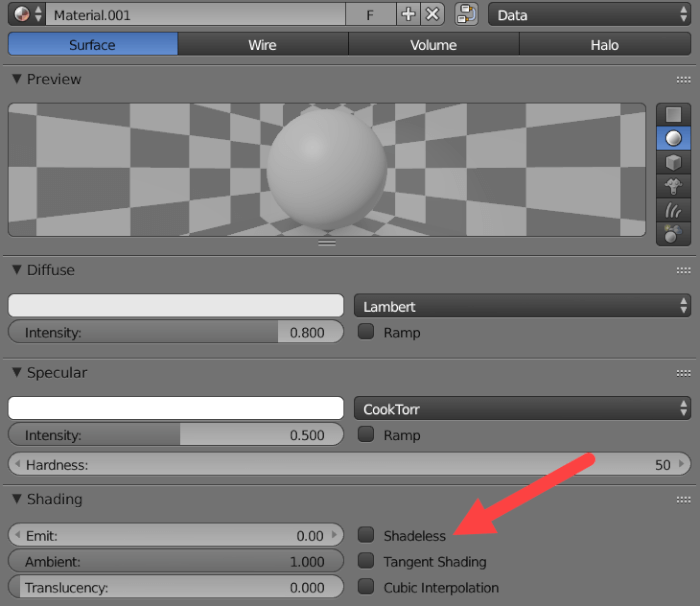This screenshot has height=606, width=700.
Task: Select sphere preview type
Action: [x=673, y=138]
